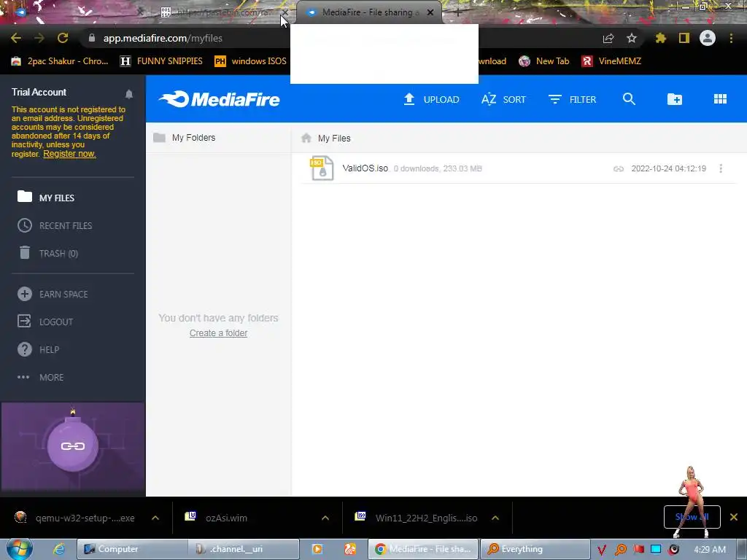Open the windows ISOS bookmark
The image size is (747, 560).
pyautogui.click(x=250, y=61)
